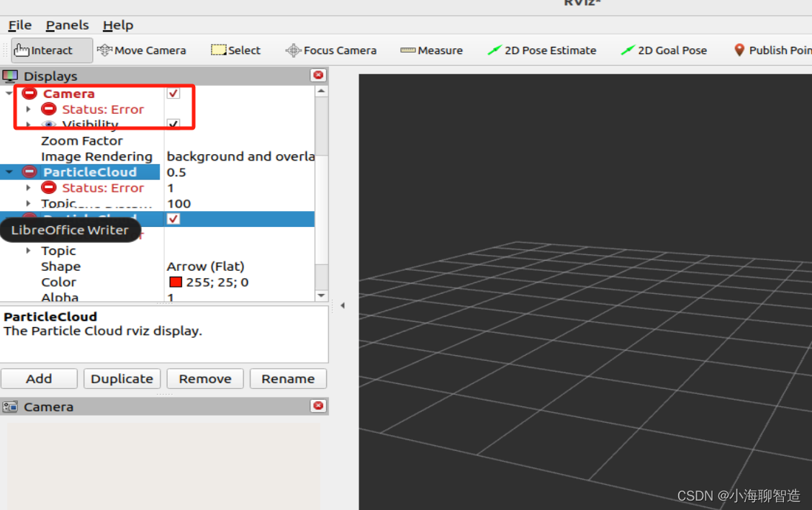The height and width of the screenshot is (510, 812).
Task: Open the Panels menu
Action: point(68,25)
